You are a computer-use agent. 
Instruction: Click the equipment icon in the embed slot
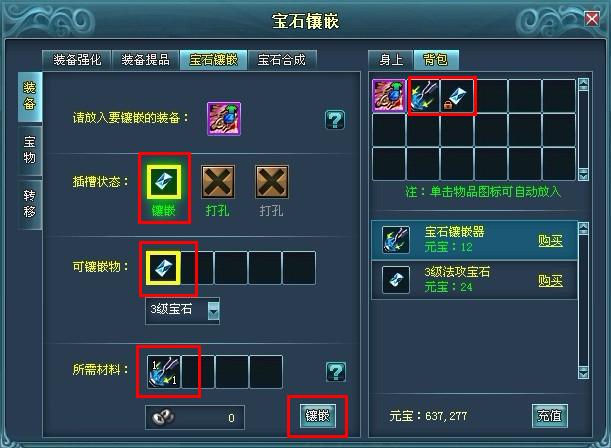point(224,119)
